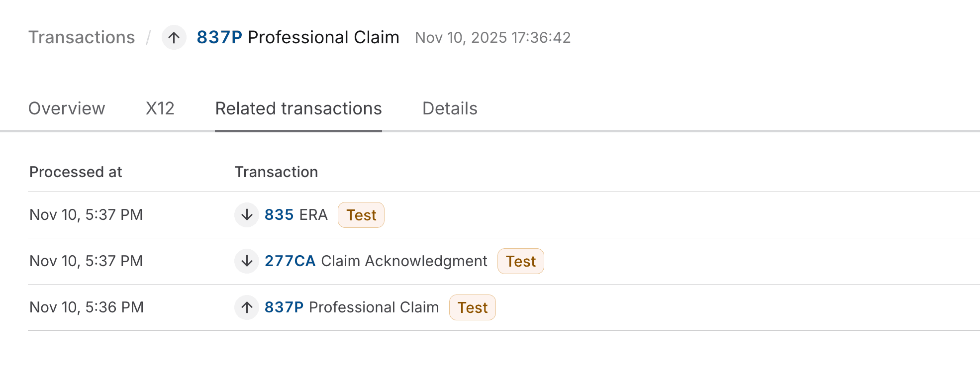
Task: Click the Test badge in the 837P row
Action: [472, 307]
